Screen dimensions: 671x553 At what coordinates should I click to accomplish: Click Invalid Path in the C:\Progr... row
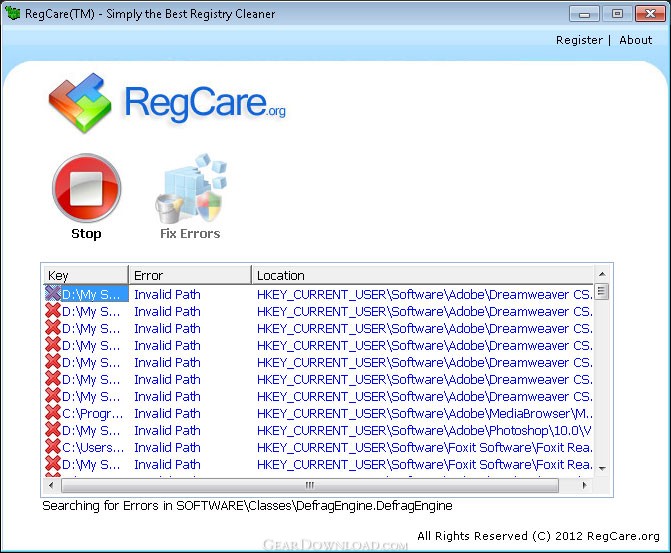167,413
